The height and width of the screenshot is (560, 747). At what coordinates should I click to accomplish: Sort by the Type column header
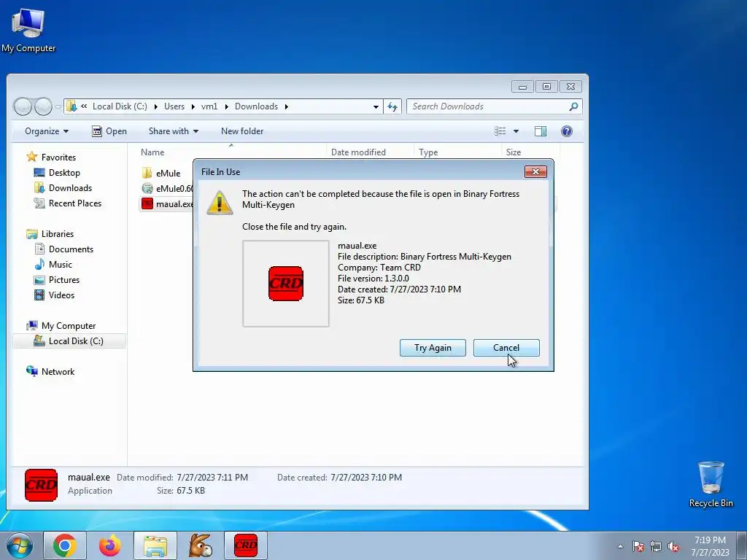click(428, 152)
